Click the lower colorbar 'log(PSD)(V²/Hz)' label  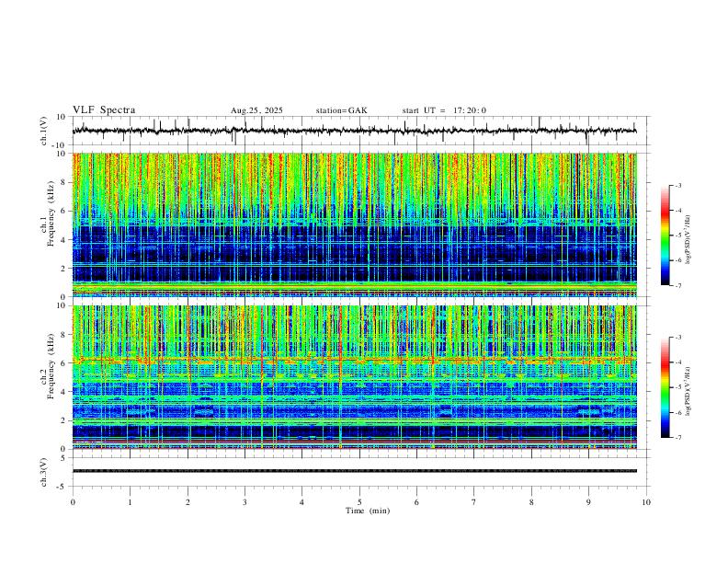(x=688, y=391)
